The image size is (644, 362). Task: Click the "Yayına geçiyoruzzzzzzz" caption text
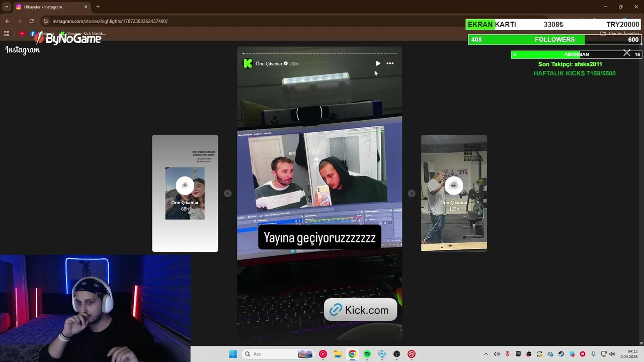click(319, 238)
